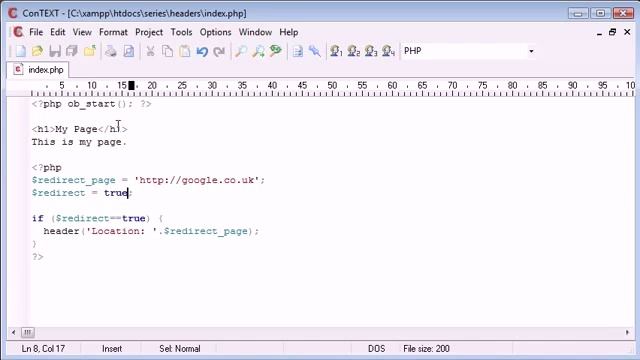Open the Window menu

click(255, 32)
